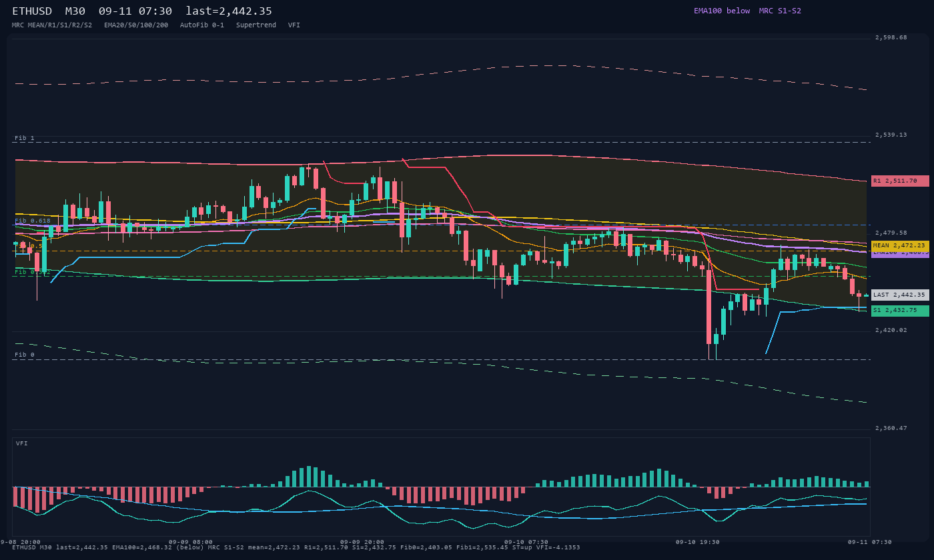Viewport: 934px width, 560px height.
Task: Click the purple 'EMA100 below' status label
Action: (722, 11)
